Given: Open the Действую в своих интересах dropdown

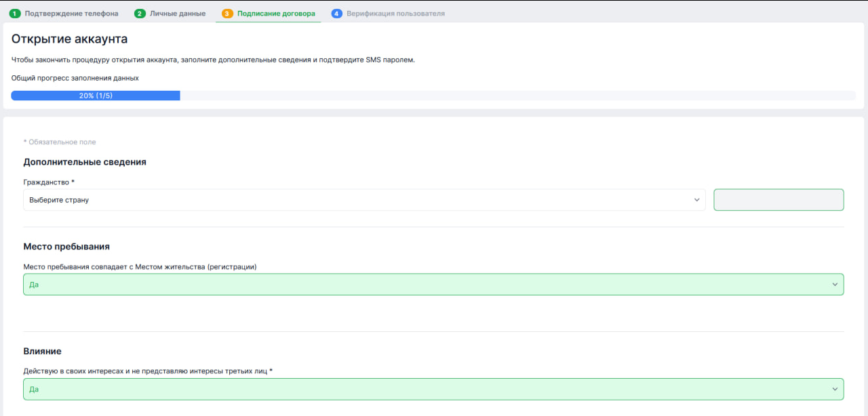Looking at the screenshot, I should click(427, 389).
